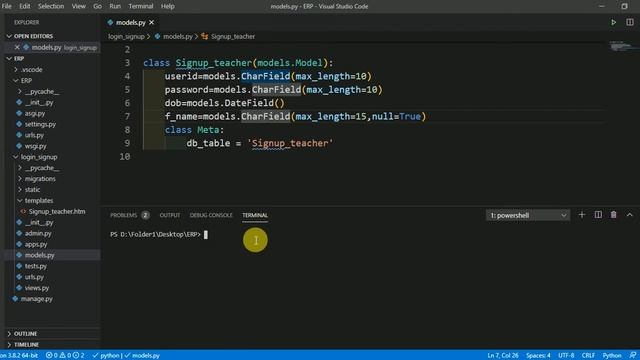Change Python language mode in status bar
Screen dimensions: 640x360
click(x=611, y=355)
